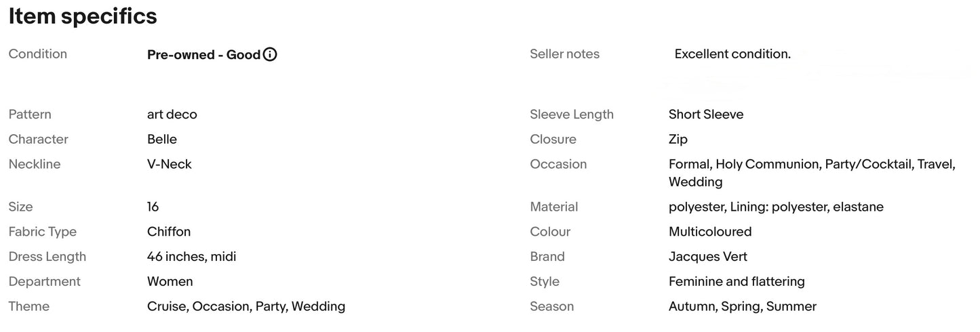Click the Multicoloured colour value
The image size is (980, 332).
coord(710,232)
